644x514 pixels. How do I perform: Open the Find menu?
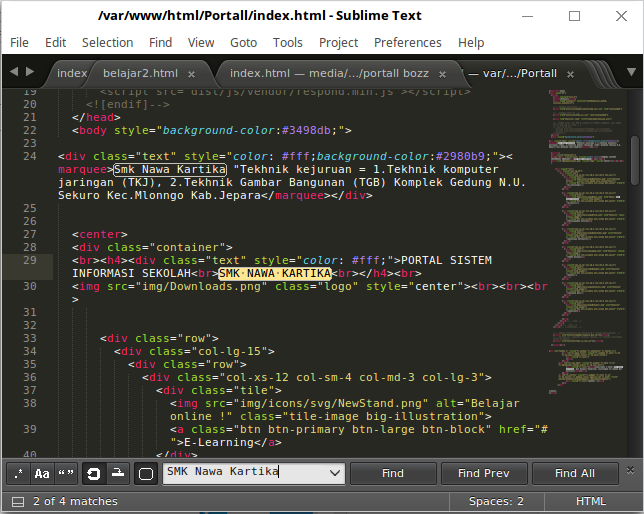[x=160, y=43]
